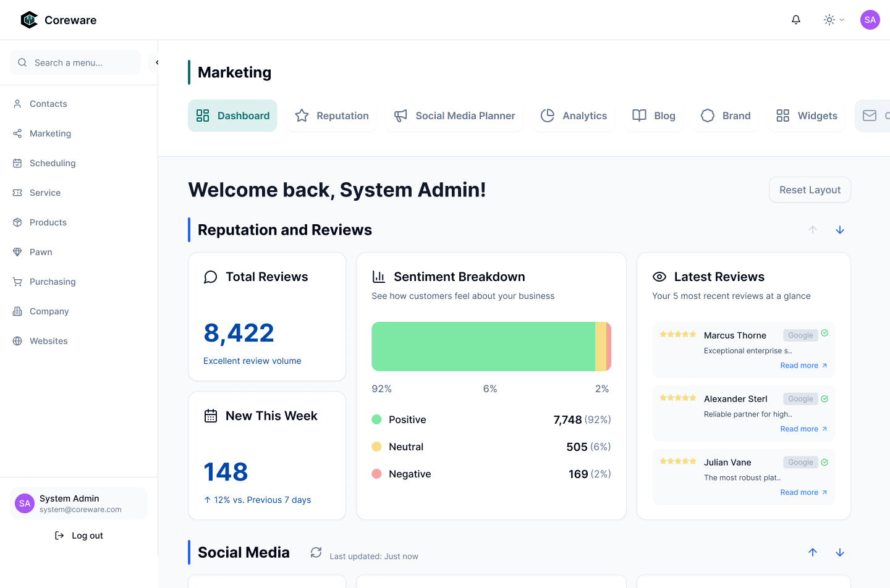The image size is (890, 588).
Task: Click the verified checkmark on Alexander Sterl's review
Action: tap(824, 399)
